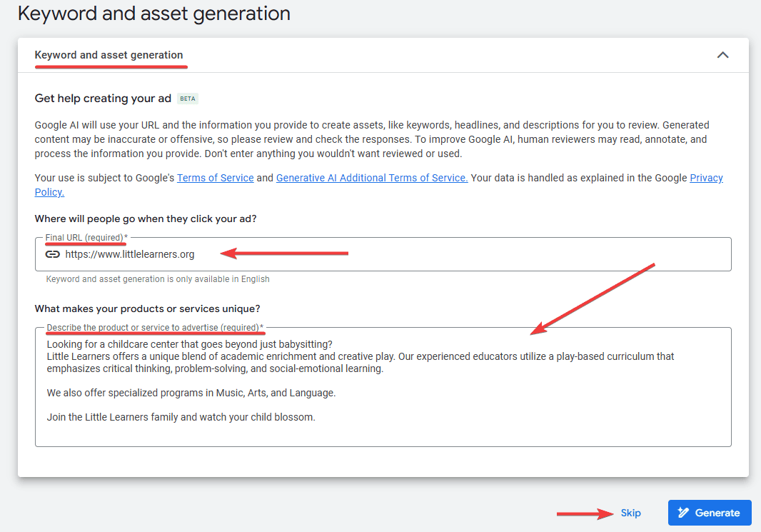Click the sparkle icon on the Generate button
The image size is (761, 532).
tap(685, 512)
